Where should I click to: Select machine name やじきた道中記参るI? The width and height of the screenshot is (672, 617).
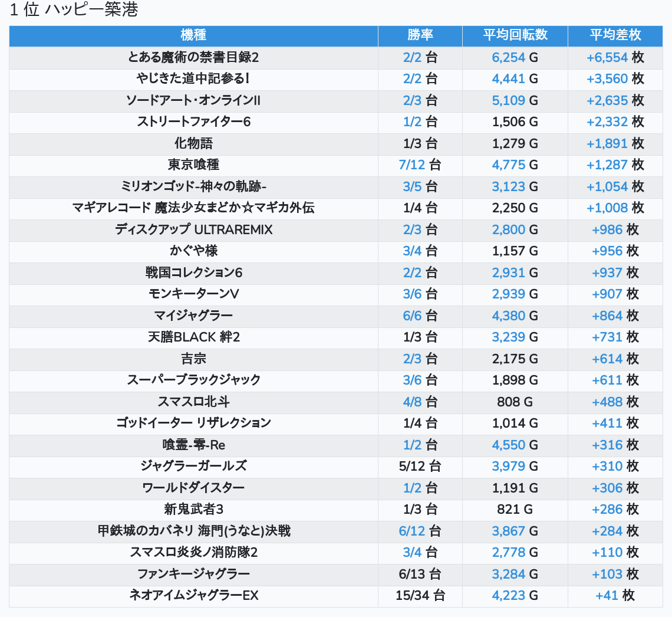click(193, 79)
